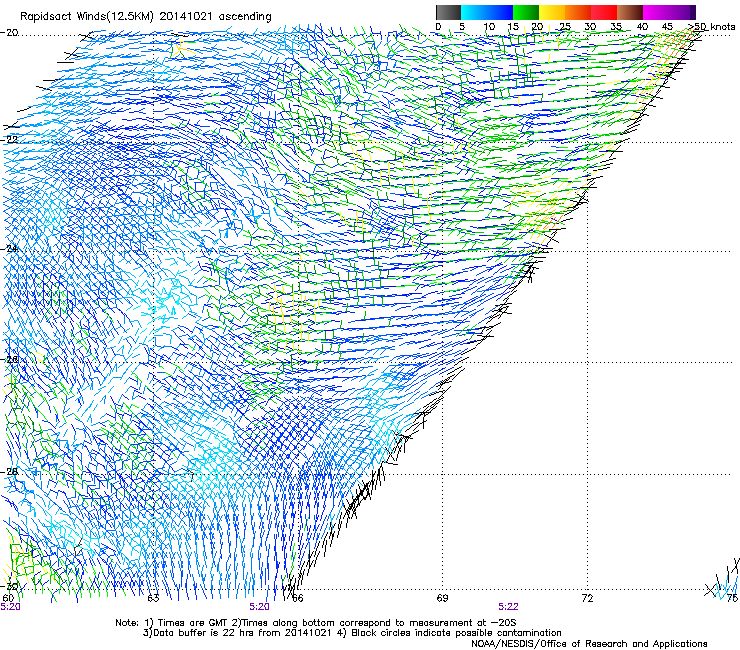Click the 75 longitude axis label
The height and width of the screenshot is (650, 740).
(732, 598)
